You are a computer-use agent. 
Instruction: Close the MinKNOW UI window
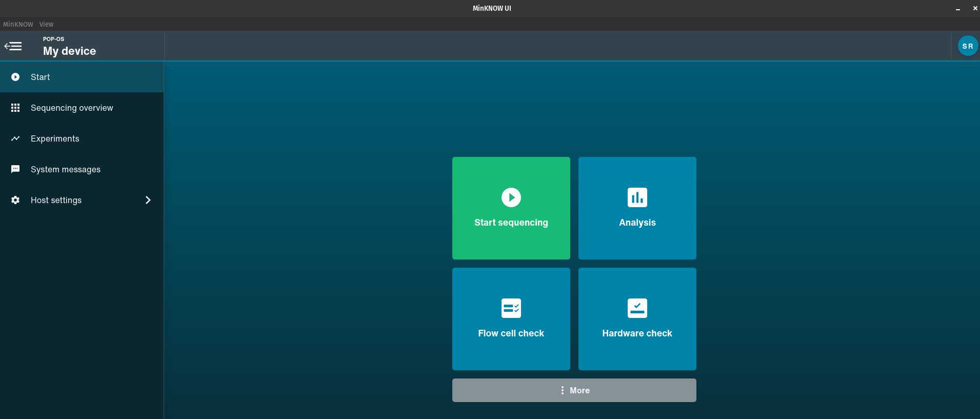coord(975,8)
